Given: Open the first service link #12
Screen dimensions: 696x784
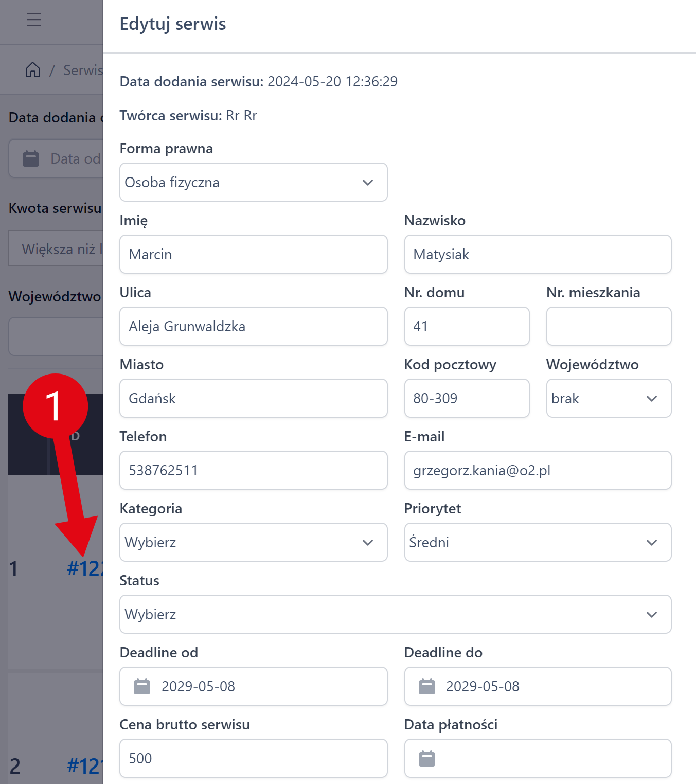Looking at the screenshot, I should tap(85, 569).
